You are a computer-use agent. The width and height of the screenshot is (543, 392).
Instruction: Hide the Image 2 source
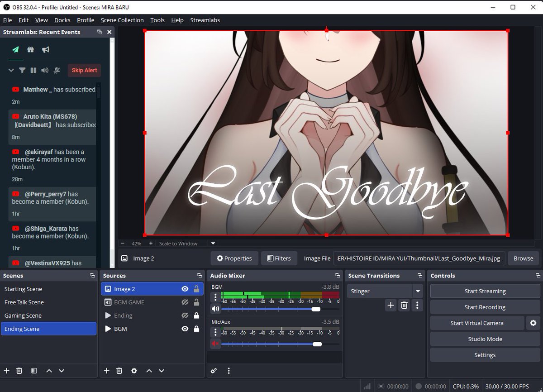(x=185, y=289)
